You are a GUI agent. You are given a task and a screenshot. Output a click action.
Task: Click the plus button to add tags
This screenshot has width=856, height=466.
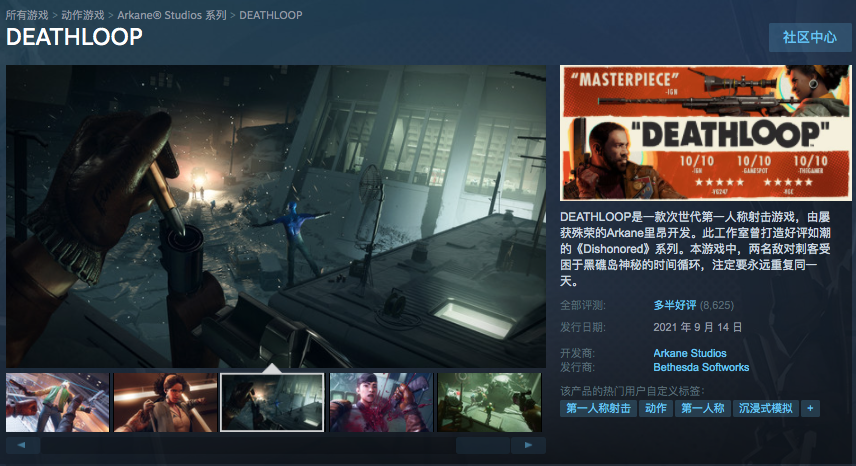coord(810,408)
